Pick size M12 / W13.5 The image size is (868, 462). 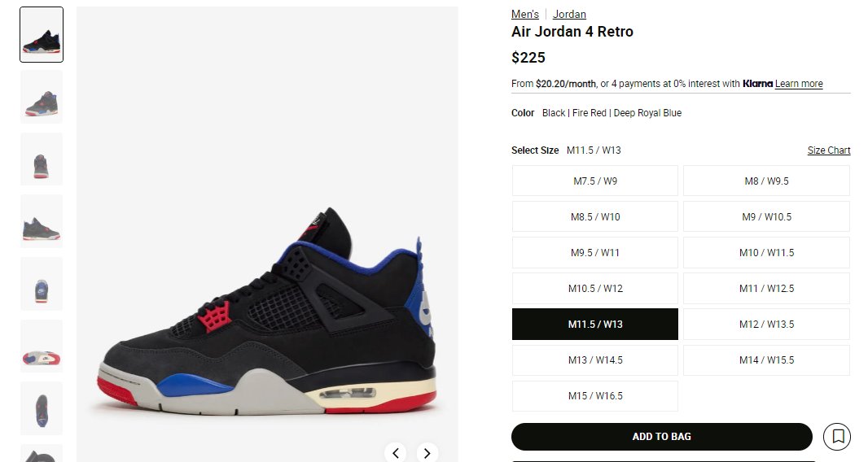point(766,325)
